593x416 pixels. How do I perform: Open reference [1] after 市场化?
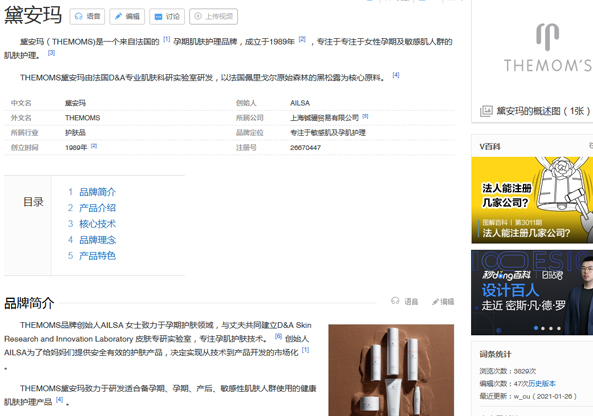[305, 350]
